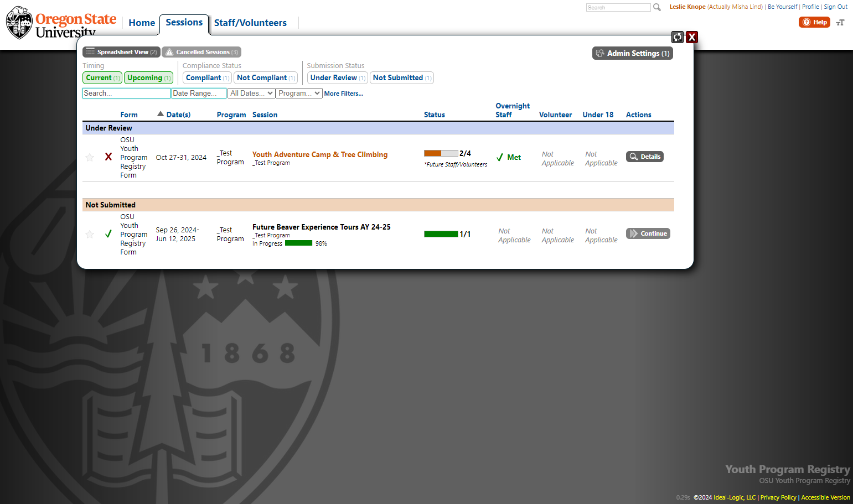Click the search magnifier icon at top
853x504 pixels.
click(657, 7)
